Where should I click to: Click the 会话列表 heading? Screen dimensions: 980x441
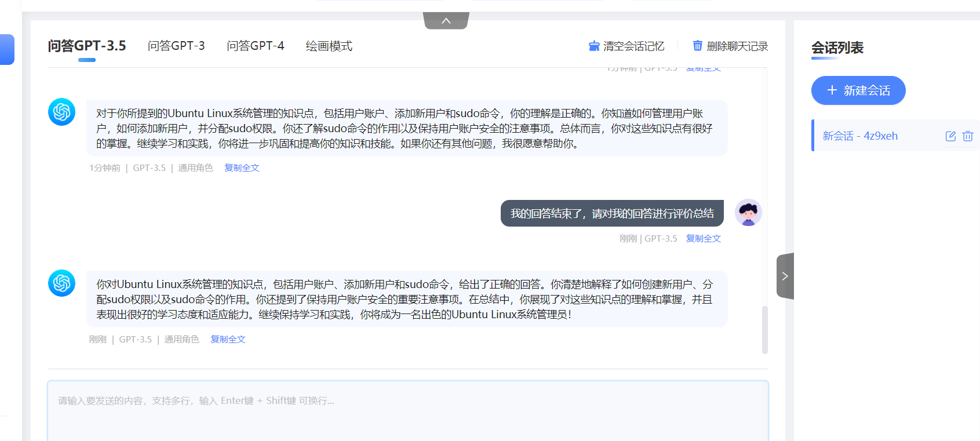coord(837,48)
